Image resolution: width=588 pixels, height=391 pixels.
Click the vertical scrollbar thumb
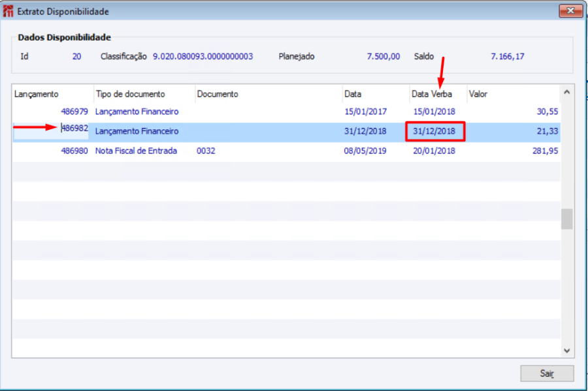(566, 219)
